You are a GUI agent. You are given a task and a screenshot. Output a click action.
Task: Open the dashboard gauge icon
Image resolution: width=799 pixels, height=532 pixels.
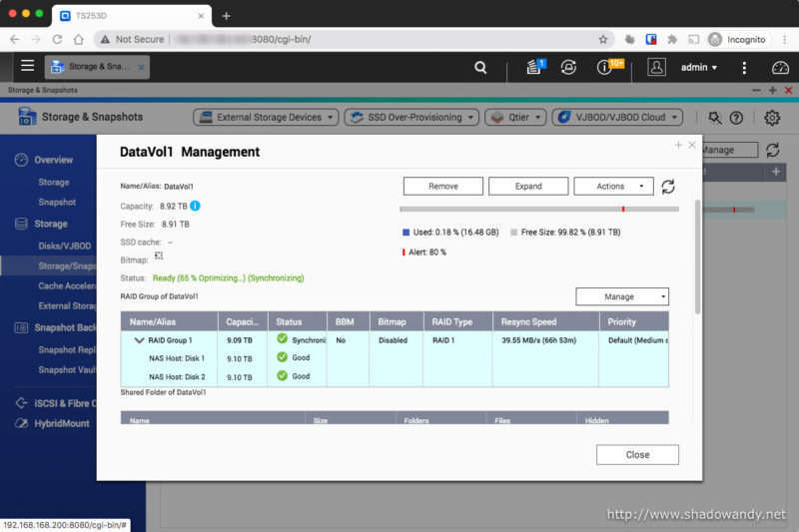(780, 68)
